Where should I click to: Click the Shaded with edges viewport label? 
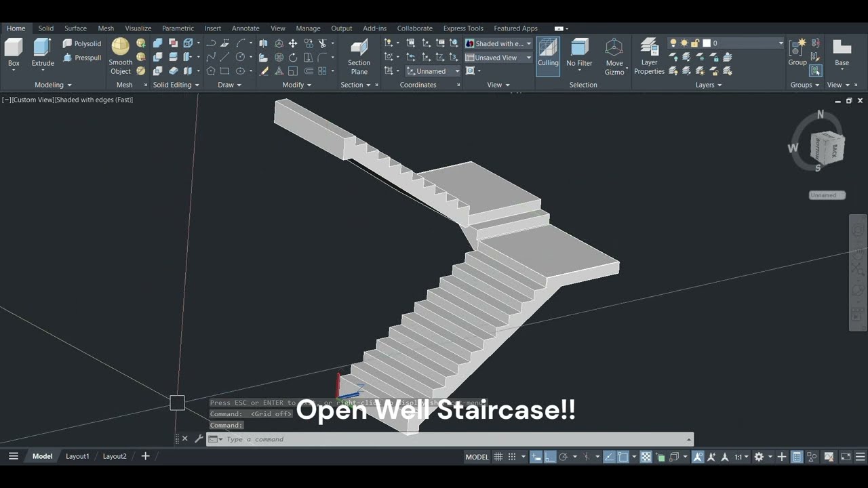tap(94, 100)
